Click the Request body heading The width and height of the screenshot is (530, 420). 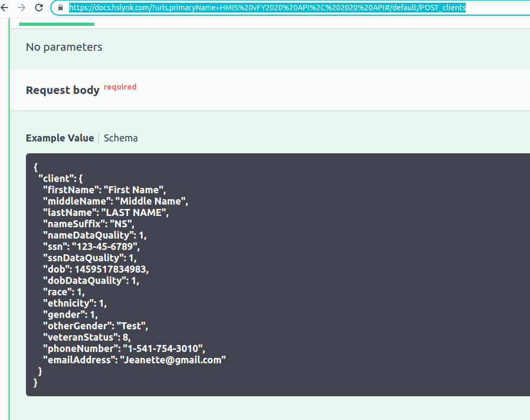63,90
